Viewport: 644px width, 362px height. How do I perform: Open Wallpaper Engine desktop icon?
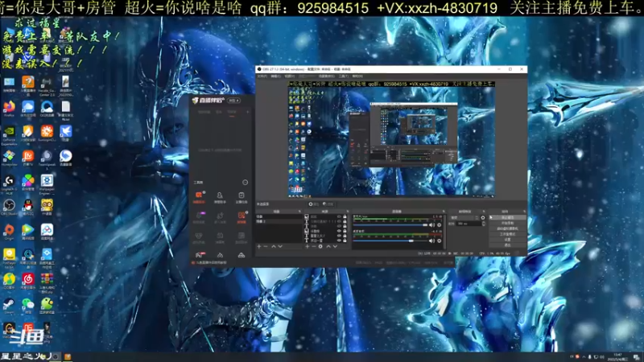[x=47, y=183]
